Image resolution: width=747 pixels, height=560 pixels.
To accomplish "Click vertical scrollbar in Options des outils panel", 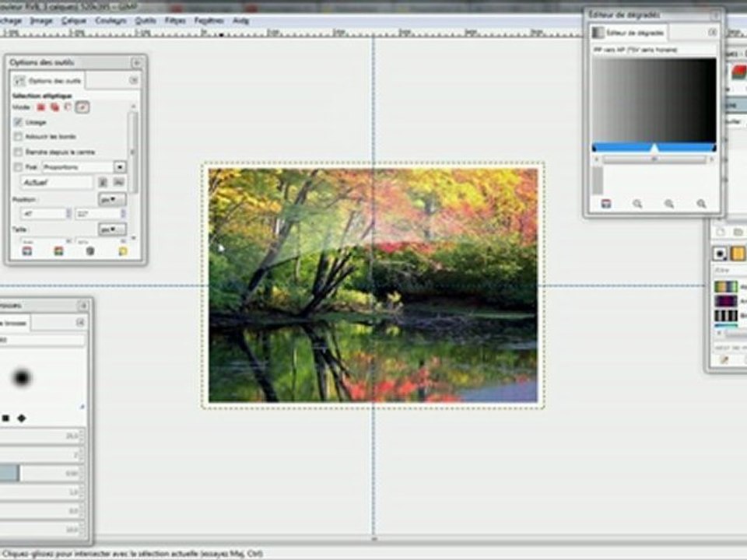I will pyautogui.click(x=133, y=152).
